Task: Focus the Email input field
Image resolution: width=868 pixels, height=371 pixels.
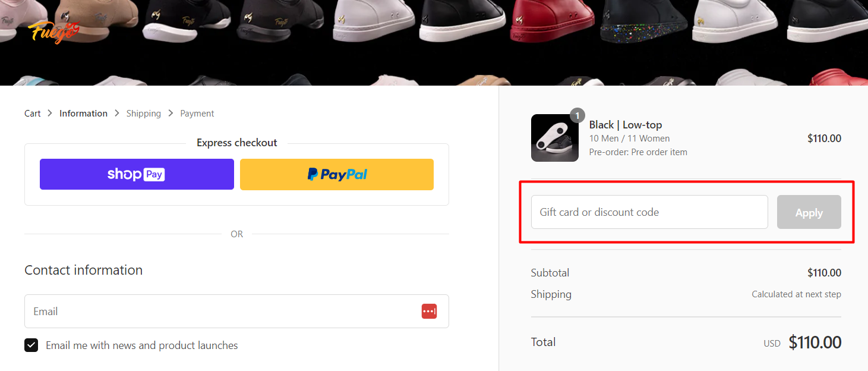Action: coord(220,312)
